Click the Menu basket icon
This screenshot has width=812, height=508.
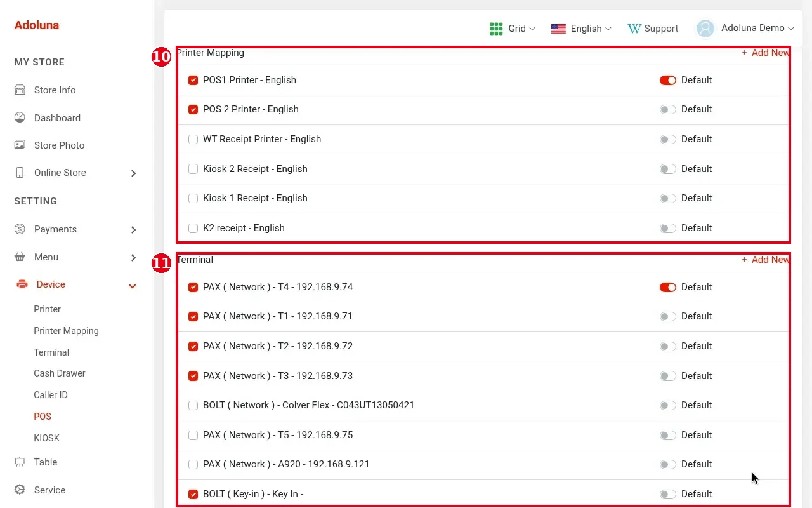[x=20, y=257]
